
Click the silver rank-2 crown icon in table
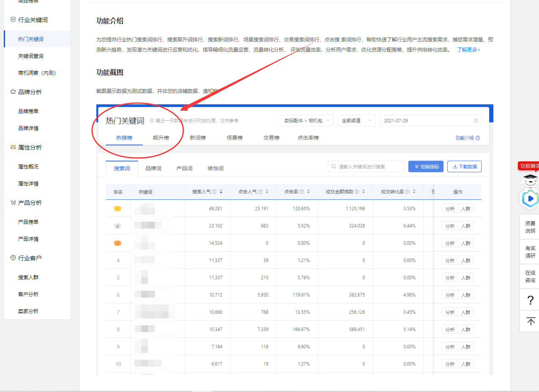pos(117,226)
